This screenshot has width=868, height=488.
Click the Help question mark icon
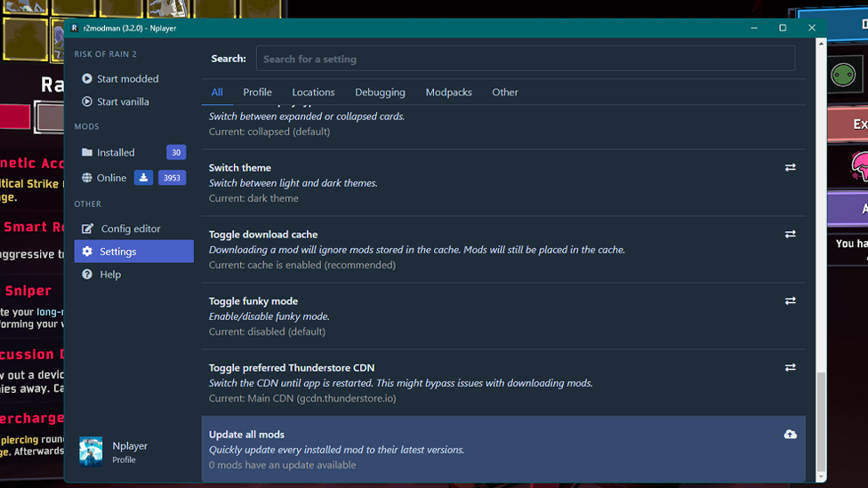87,275
